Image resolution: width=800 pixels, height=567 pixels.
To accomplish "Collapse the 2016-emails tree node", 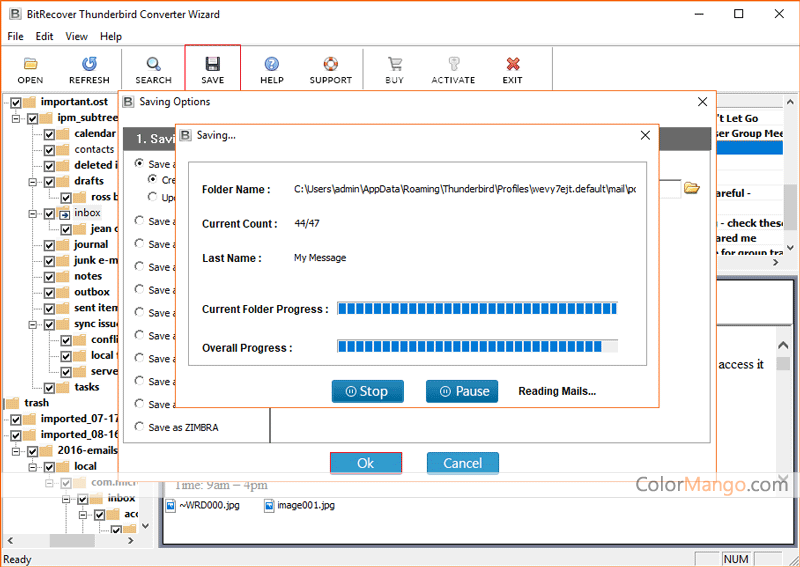I will pos(16,451).
